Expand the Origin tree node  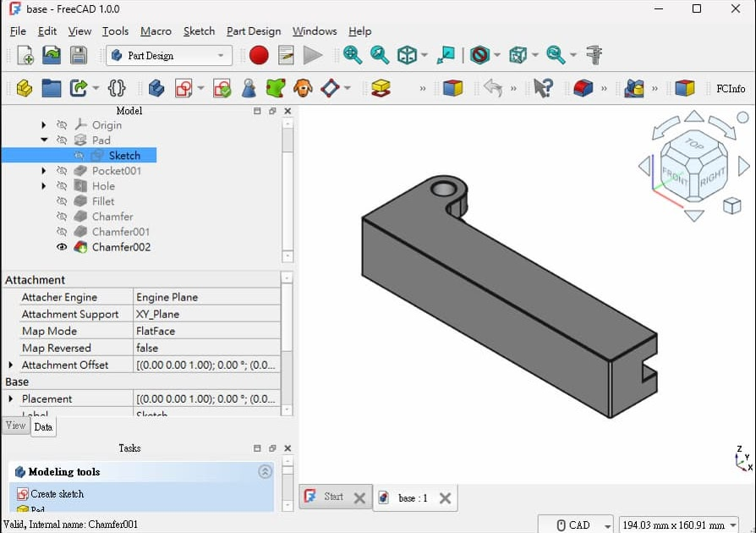pos(44,125)
